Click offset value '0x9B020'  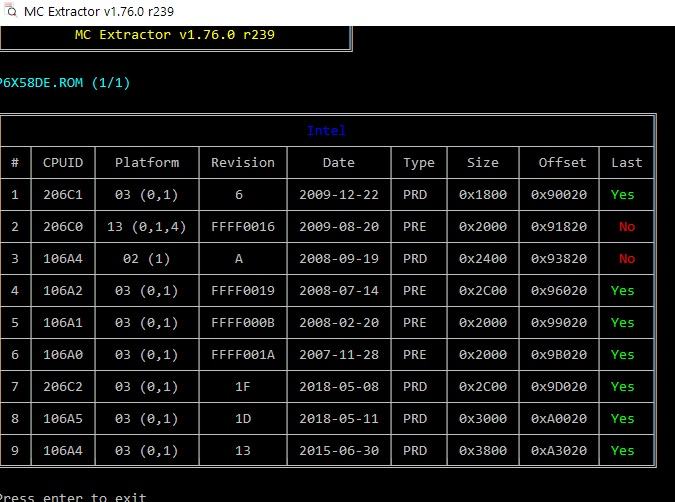tap(559, 354)
